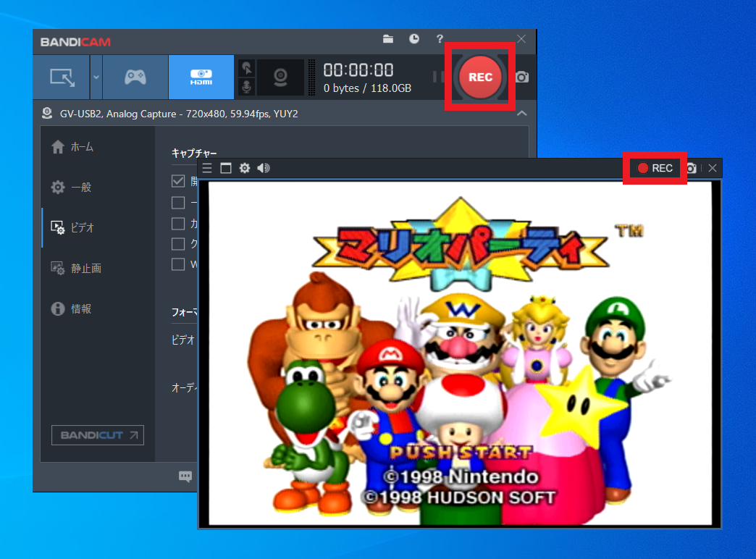Click the Mario Party video preview

(460, 353)
